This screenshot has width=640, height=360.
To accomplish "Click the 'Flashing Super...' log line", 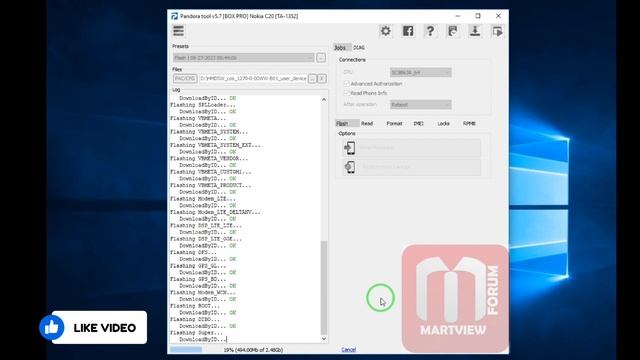I will click(197, 333).
